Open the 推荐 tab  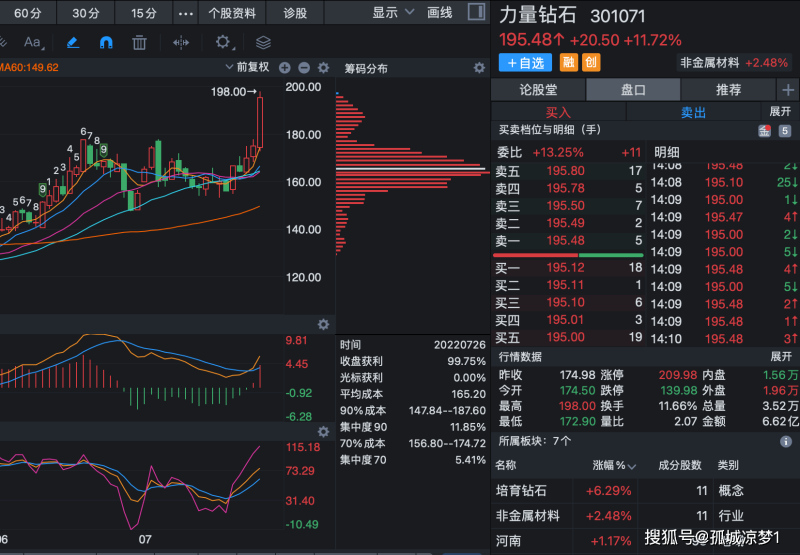coord(729,90)
